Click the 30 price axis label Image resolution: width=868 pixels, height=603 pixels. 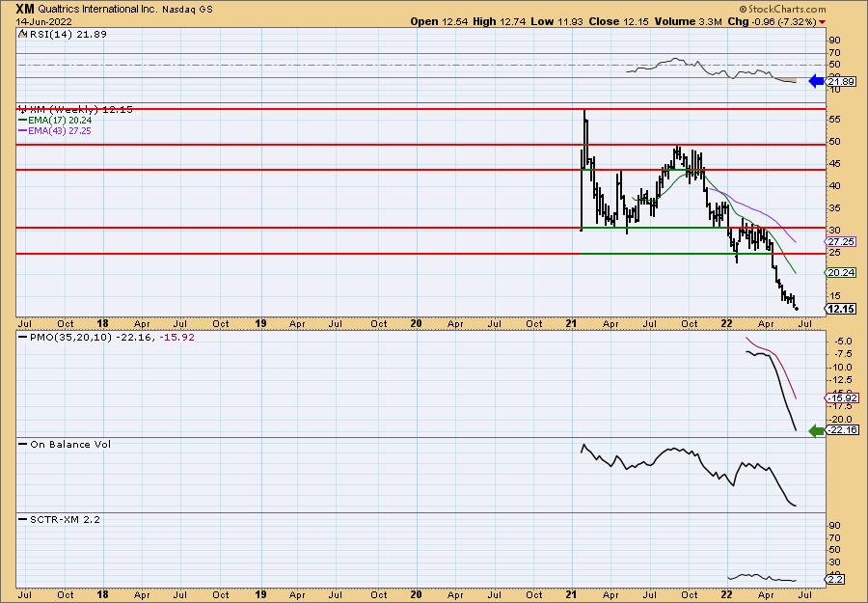(x=835, y=231)
